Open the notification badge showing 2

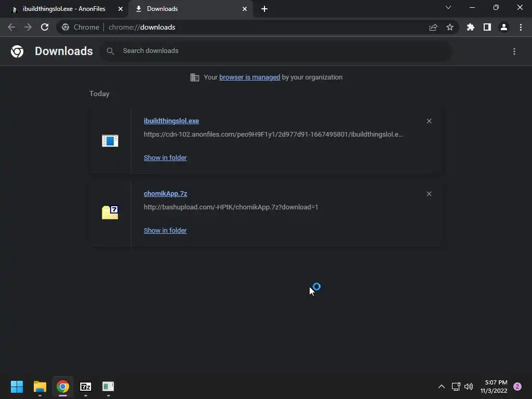pos(517,387)
